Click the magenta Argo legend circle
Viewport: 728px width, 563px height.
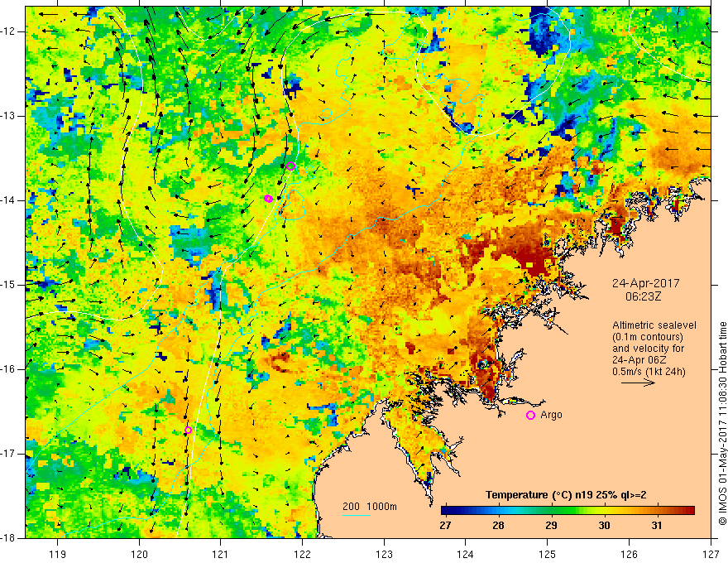click(530, 416)
